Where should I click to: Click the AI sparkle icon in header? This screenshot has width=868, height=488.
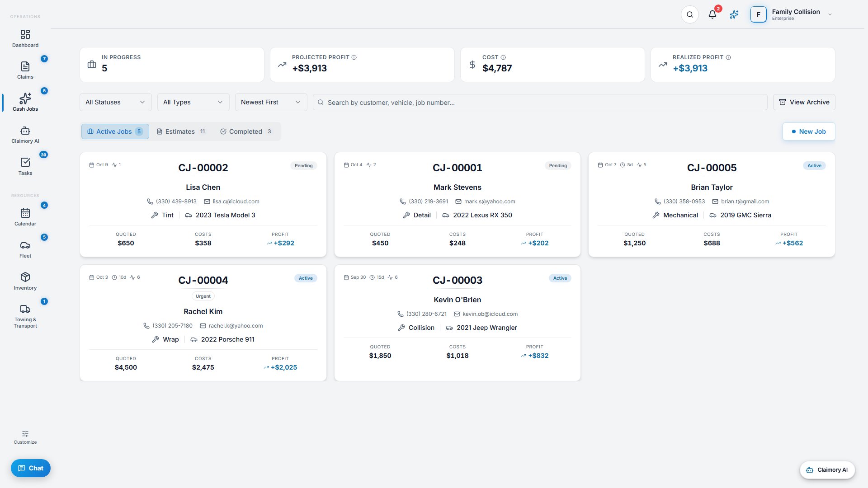(734, 14)
